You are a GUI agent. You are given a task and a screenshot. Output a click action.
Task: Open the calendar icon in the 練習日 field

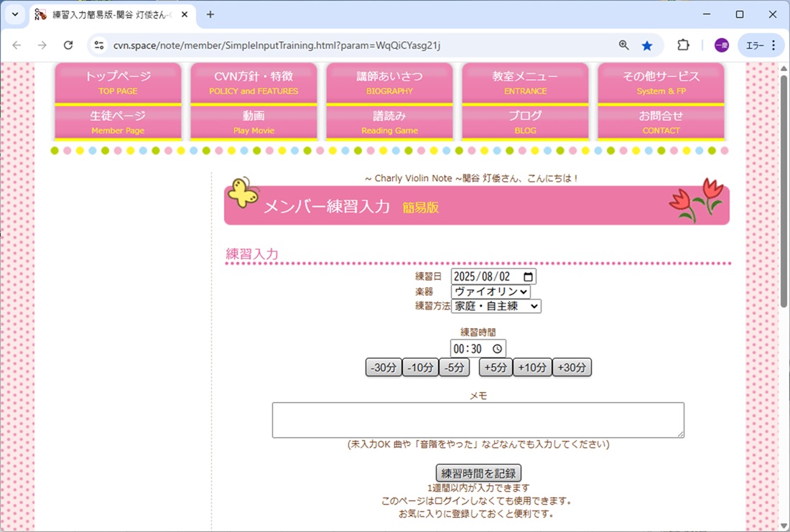529,276
